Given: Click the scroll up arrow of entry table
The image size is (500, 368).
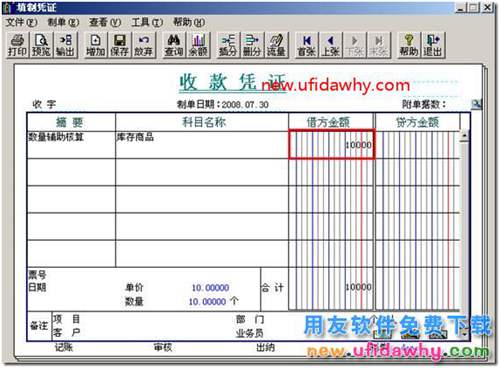Looking at the screenshot, I should click(x=464, y=136).
